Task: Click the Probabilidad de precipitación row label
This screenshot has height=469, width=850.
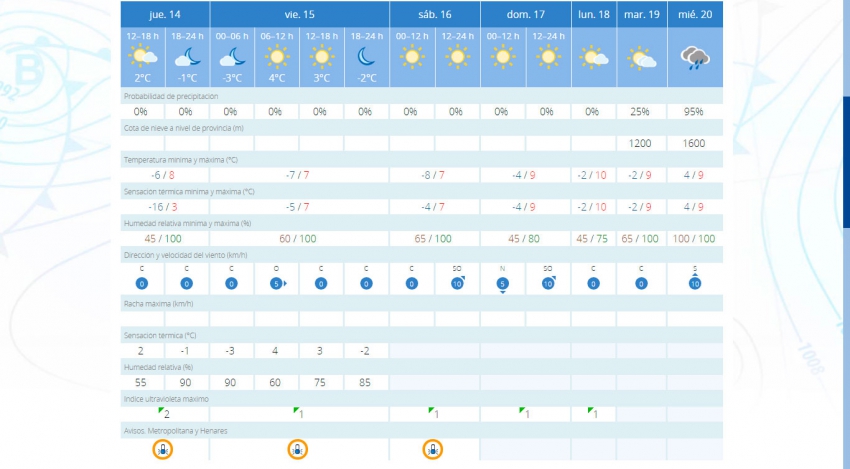Action: (x=171, y=97)
